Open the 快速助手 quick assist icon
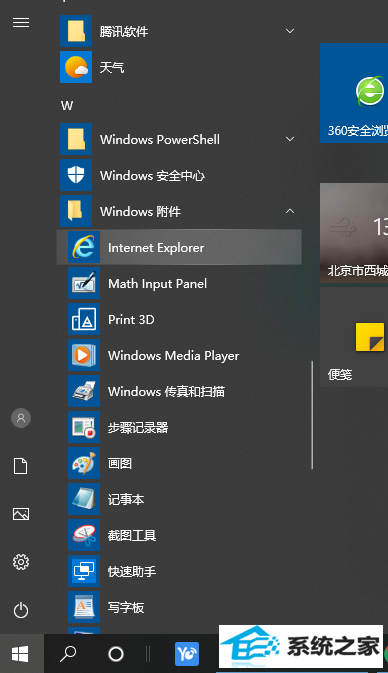This screenshot has height=673, width=388. (x=84, y=572)
